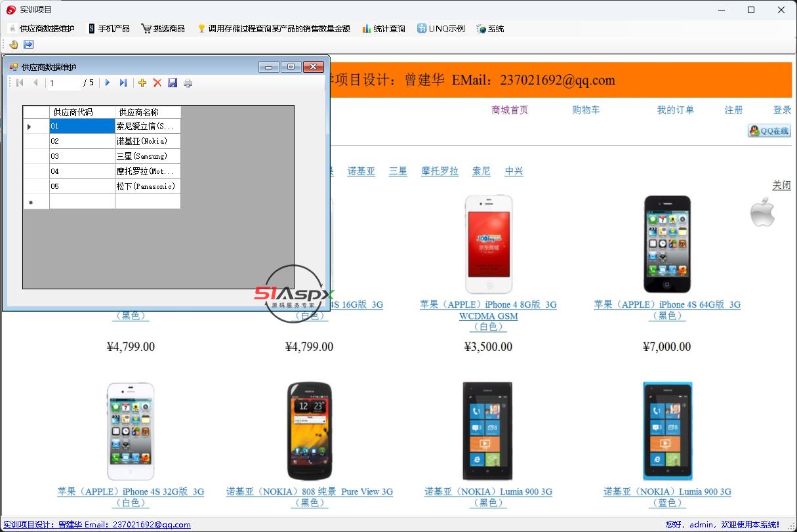The image size is (797, 532).
Task: Open the 购物车 shopping cart link
Action: 586,110
